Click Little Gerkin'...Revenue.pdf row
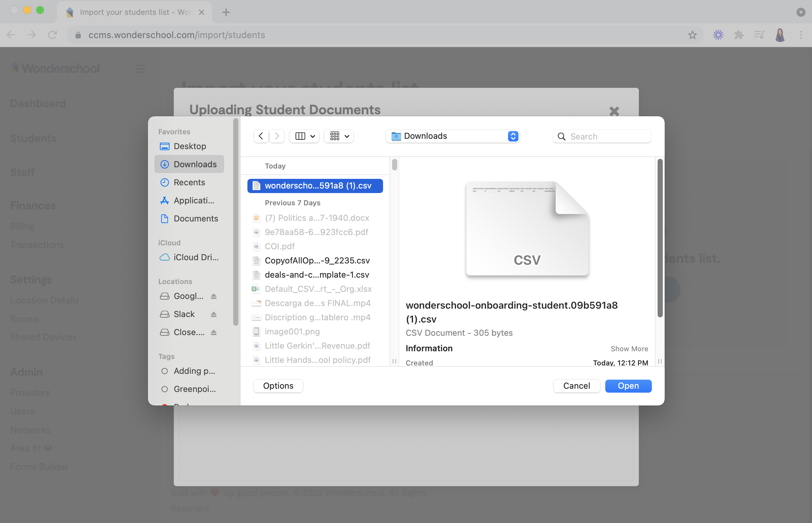 tap(315, 346)
